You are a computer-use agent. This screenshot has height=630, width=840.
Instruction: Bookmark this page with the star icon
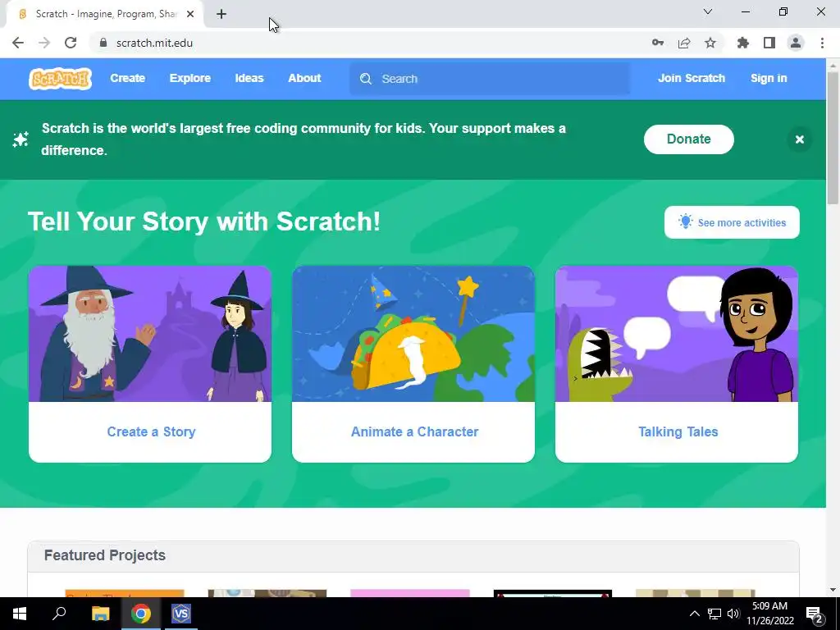pos(710,43)
